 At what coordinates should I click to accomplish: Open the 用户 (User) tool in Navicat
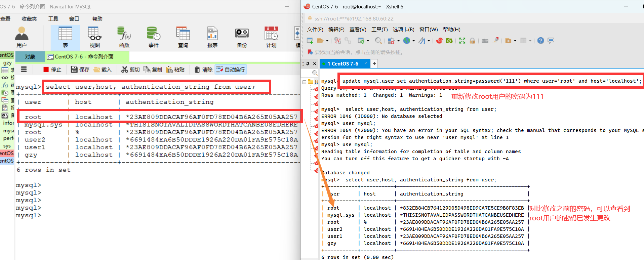(22, 37)
